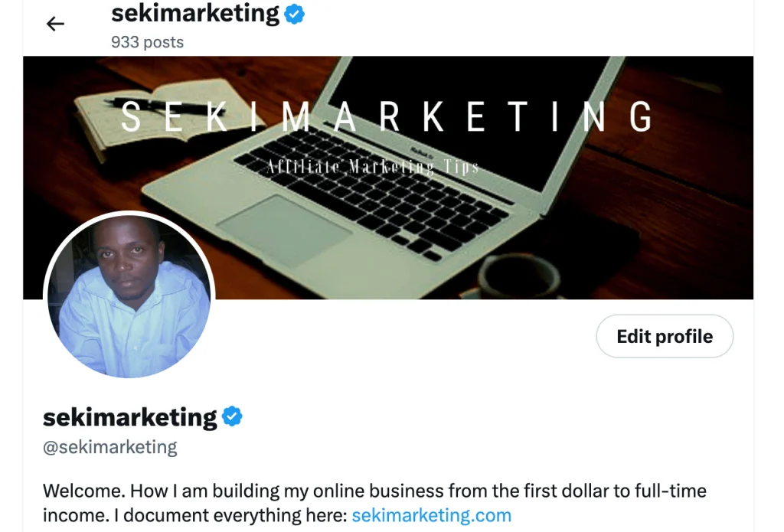Select the 933 posts count
Image resolution: width=784 pixels, height=532 pixels.
(148, 42)
